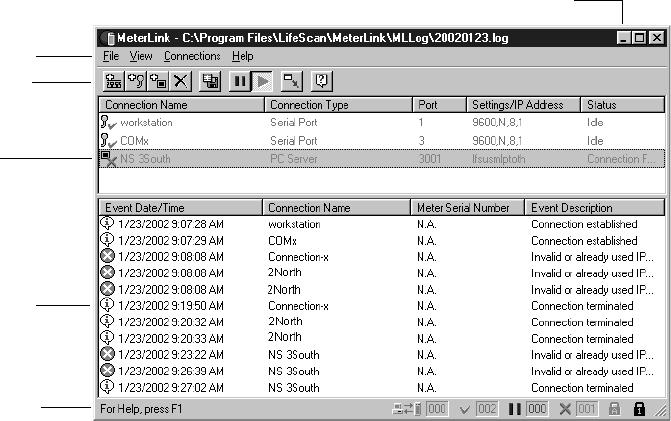Click the save log toolbar icon
The width and height of the screenshot is (671, 421).
[x=210, y=81]
